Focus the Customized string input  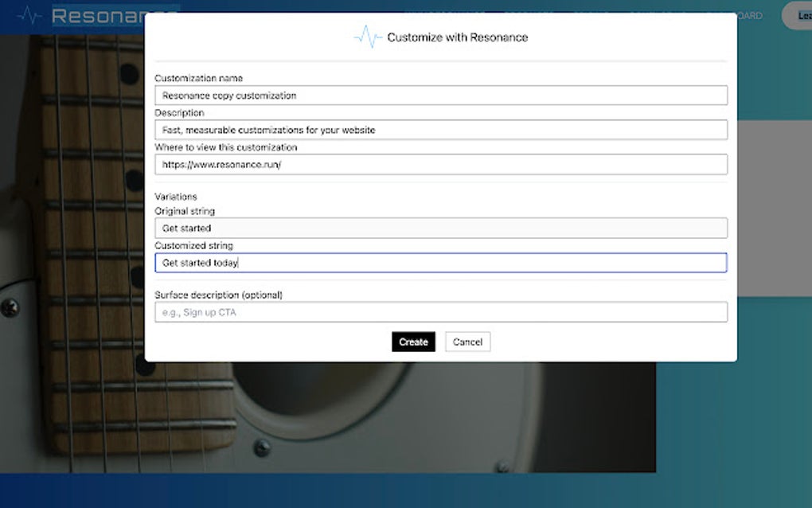(440, 263)
